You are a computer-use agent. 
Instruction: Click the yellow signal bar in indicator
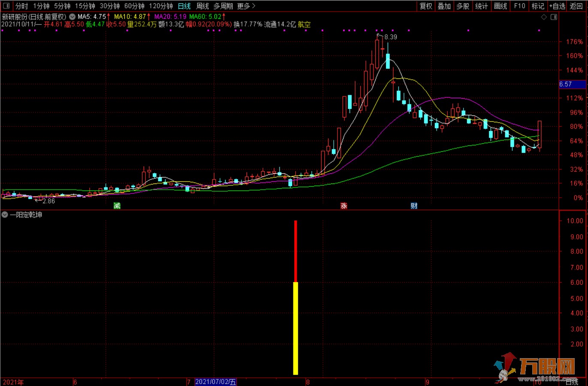[x=296, y=329]
